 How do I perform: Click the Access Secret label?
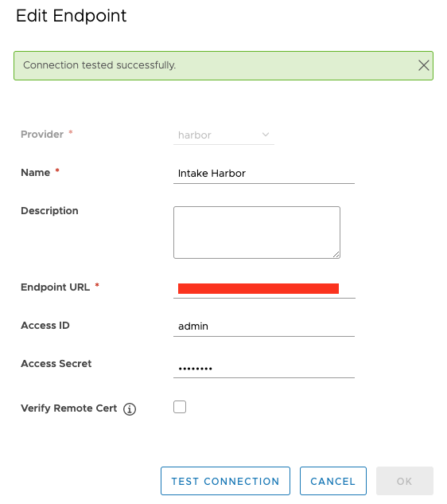(x=56, y=364)
